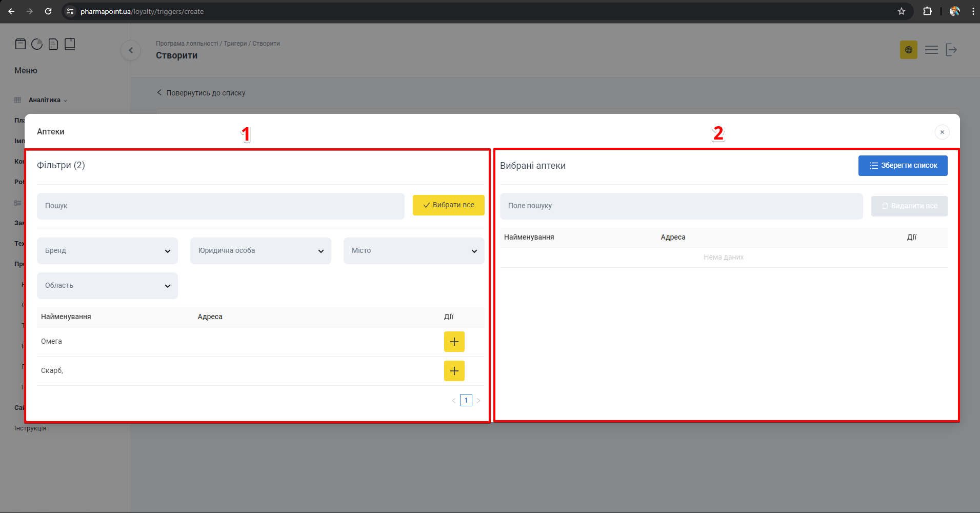The height and width of the screenshot is (513, 980).
Task: Click next page arrow in pagination
Action: pyautogui.click(x=478, y=401)
